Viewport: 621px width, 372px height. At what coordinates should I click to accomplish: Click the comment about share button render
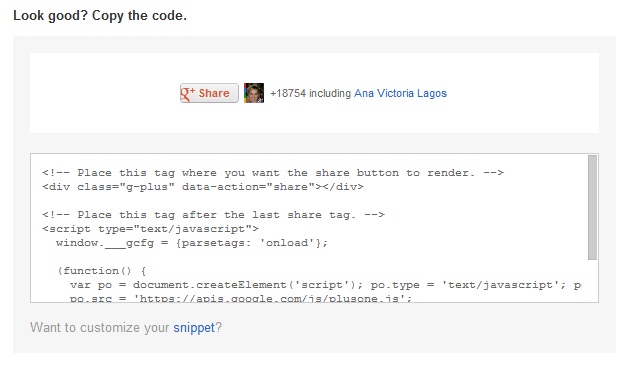tap(273, 173)
